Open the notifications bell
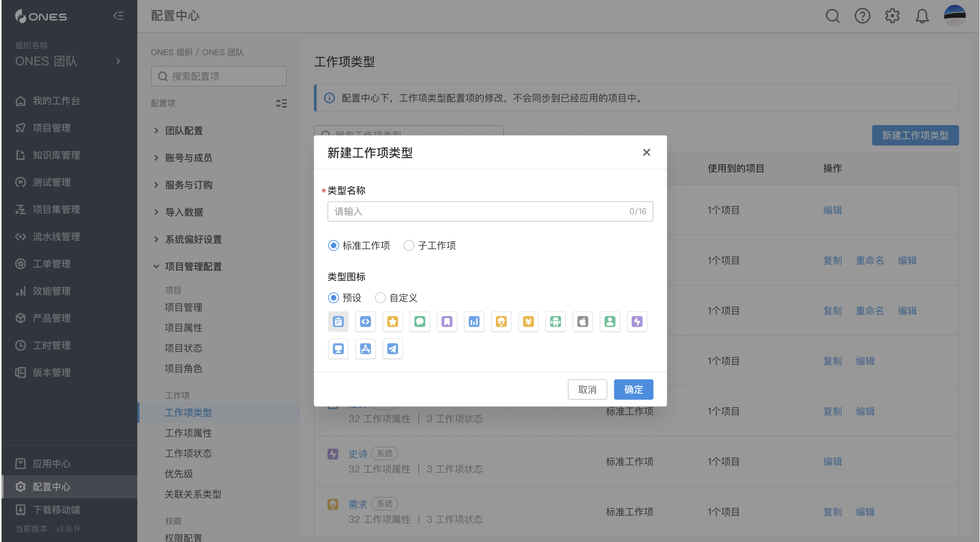 click(922, 16)
